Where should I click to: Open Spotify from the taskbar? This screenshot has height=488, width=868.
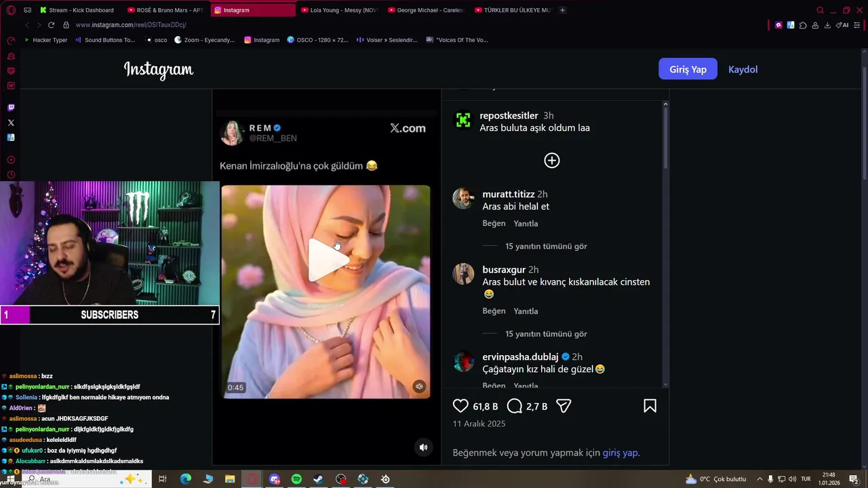click(296, 479)
